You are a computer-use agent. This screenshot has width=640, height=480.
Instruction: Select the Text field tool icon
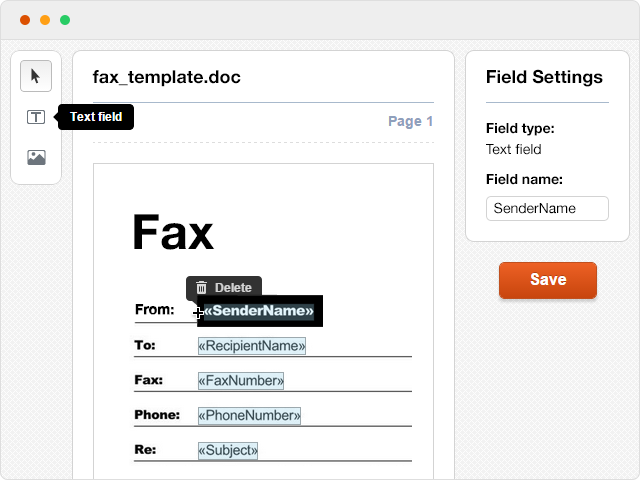pos(36,117)
